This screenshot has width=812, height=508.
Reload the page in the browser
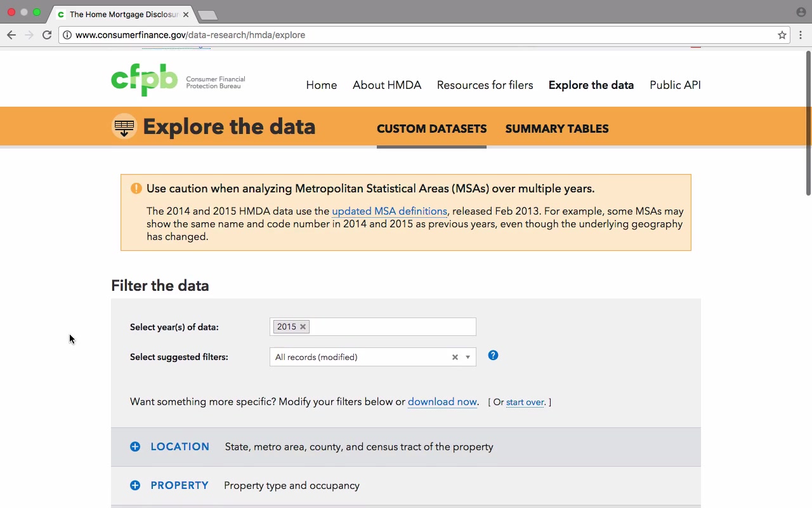[47, 35]
